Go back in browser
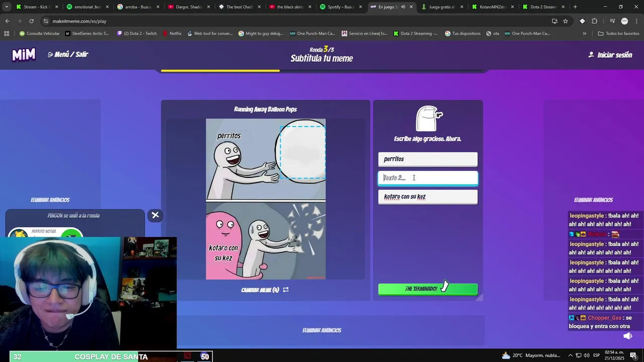This screenshot has height=362, width=644. pyautogui.click(x=7, y=21)
